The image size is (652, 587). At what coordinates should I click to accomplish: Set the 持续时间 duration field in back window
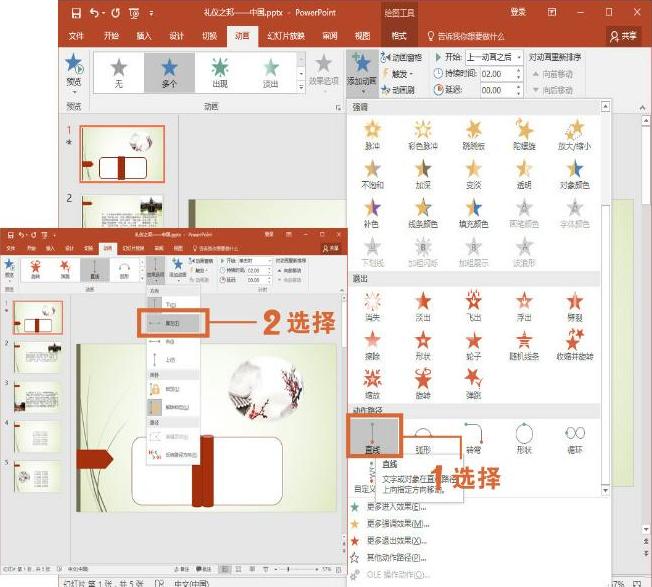point(501,74)
